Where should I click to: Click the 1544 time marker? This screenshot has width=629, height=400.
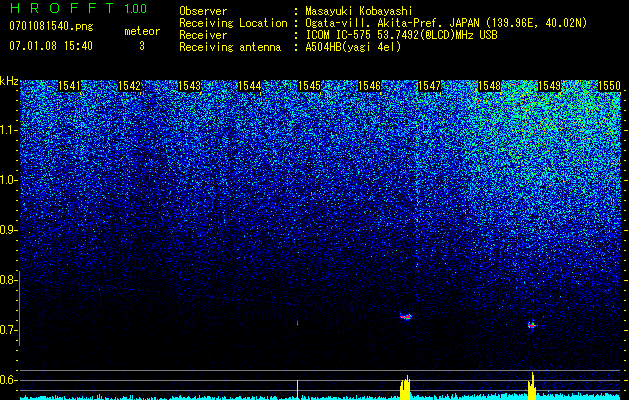coord(250,86)
